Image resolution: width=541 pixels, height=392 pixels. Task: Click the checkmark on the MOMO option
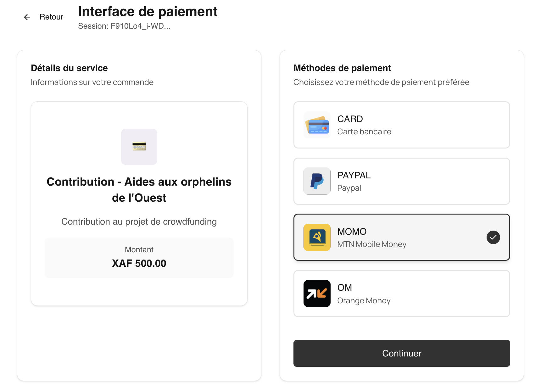(493, 238)
